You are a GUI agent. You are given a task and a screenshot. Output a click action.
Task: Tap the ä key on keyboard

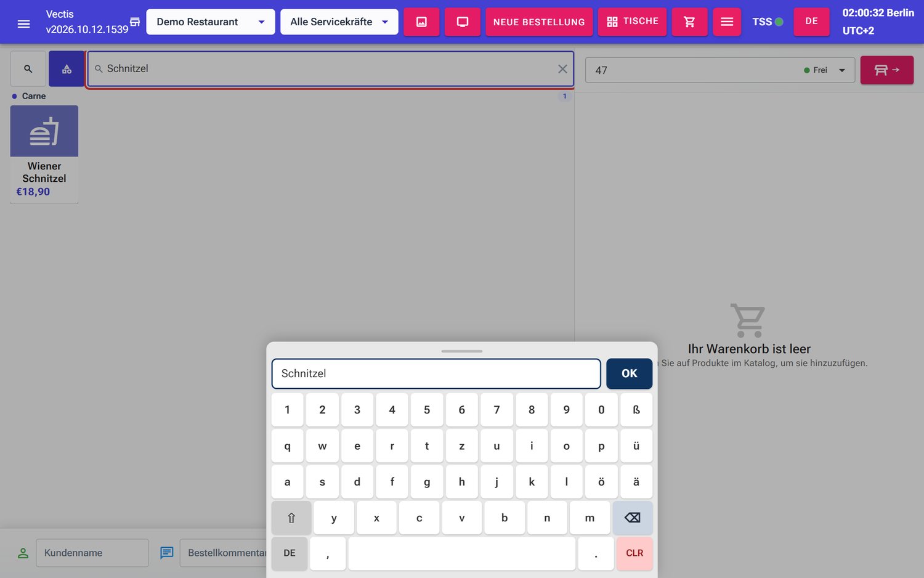pyautogui.click(x=636, y=482)
